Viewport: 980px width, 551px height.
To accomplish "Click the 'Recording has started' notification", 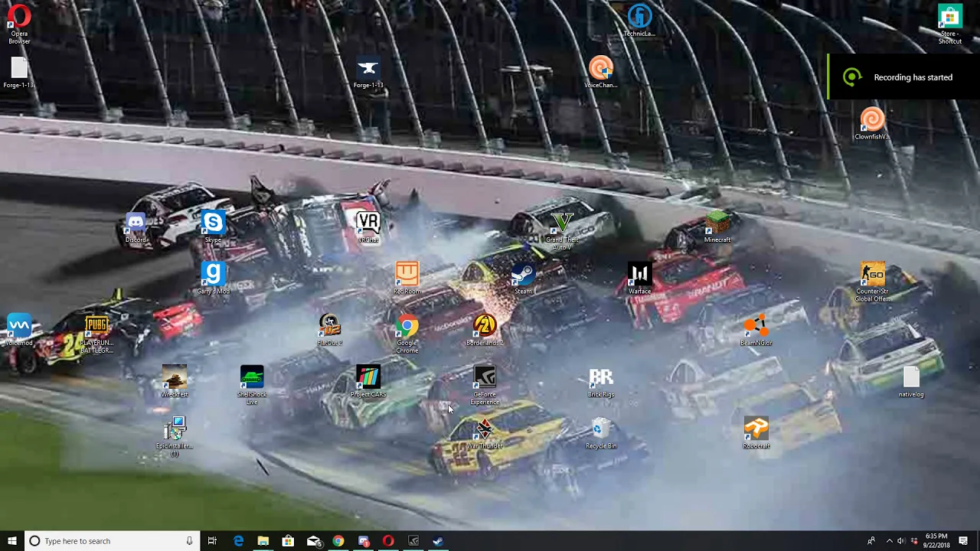I will click(x=903, y=77).
